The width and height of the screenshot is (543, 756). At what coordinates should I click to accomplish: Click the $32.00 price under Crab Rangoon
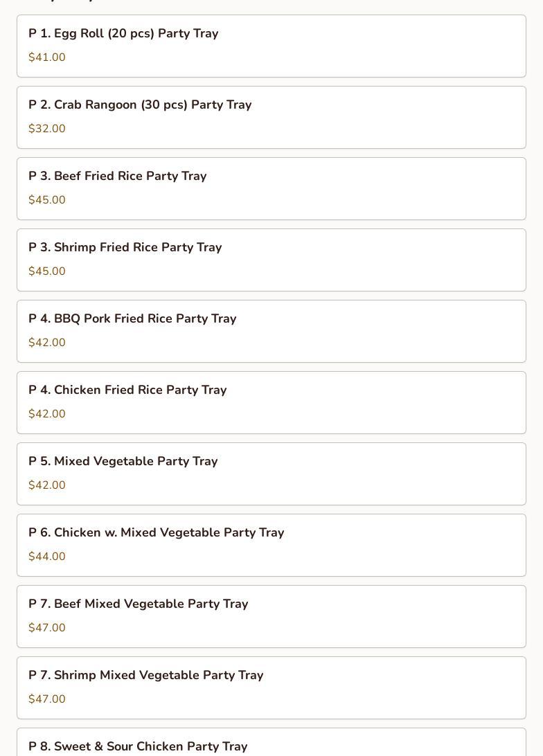coord(47,129)
